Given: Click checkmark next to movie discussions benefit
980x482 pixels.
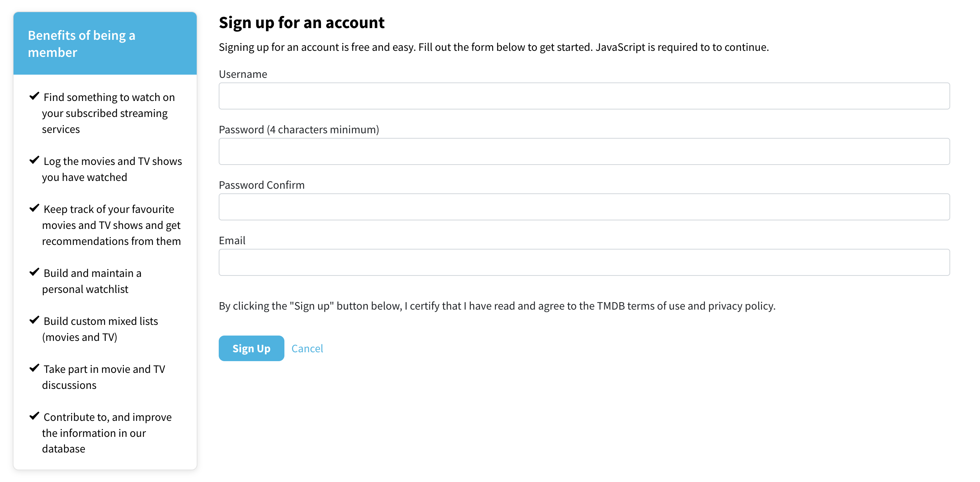Looking at the screenshot, I should pyautogui.click(x=34, y=368).
